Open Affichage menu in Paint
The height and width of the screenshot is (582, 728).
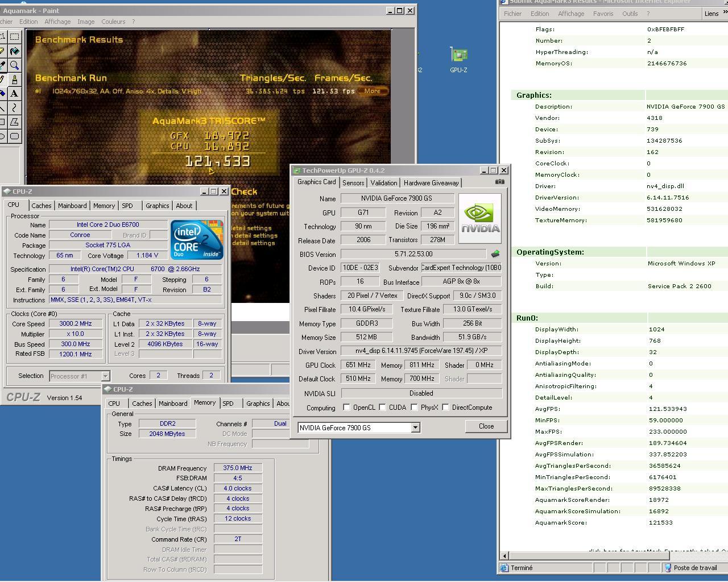point(57,22)
